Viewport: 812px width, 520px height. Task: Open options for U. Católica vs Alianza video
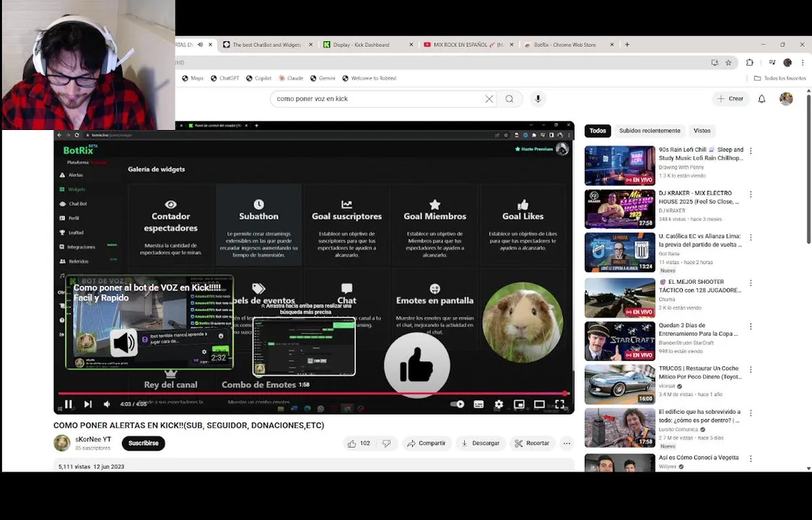coord(751,237)
